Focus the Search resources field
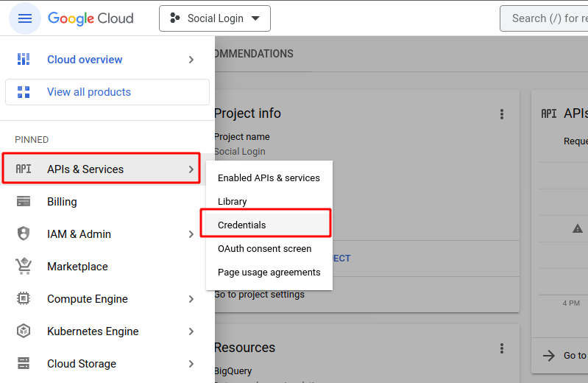Screen dimensions: 588x383 [544, 18]
